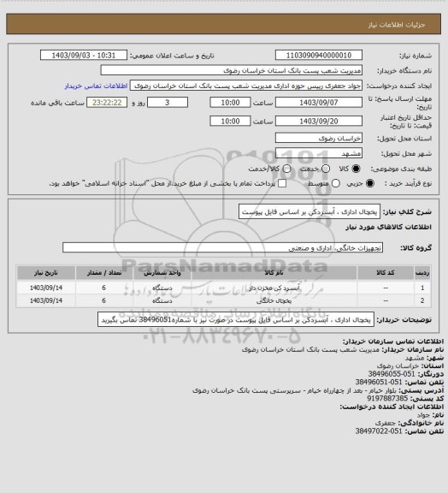Viewport: 448px width, 493px height.
Task: Toggle the اسناد خزانه اسلامی payment checkbox
Action: tap(282, 183)
